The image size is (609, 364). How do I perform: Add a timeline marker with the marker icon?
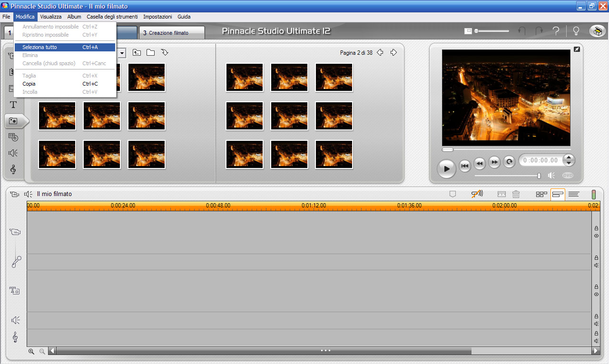453,194
